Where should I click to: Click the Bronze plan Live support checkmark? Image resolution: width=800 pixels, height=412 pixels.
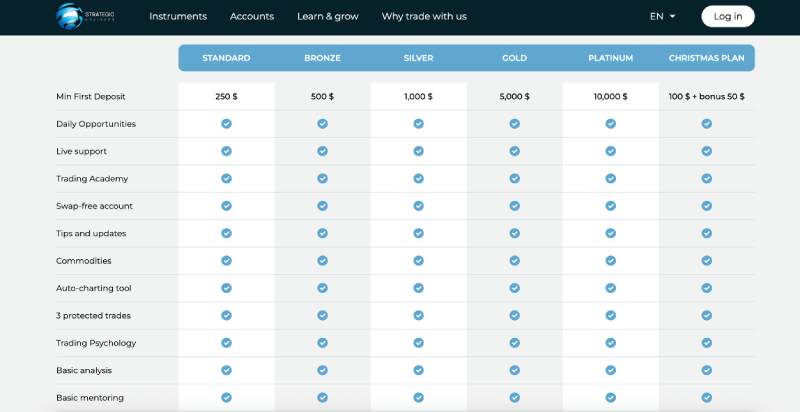[322, 151]
